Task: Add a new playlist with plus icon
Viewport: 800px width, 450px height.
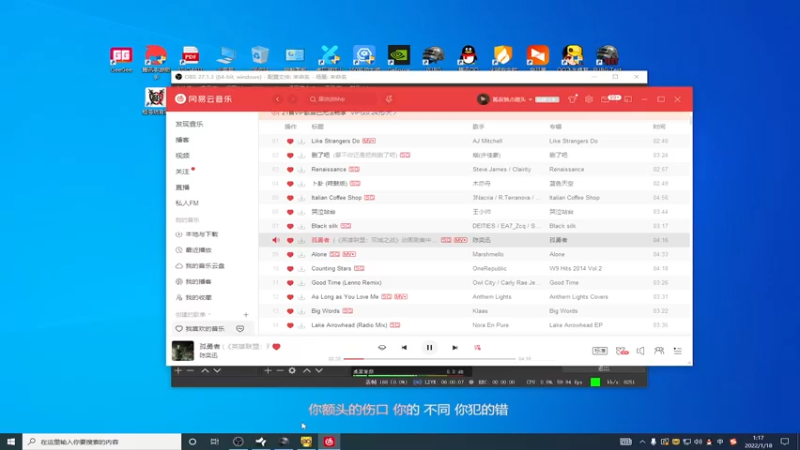Action: [246, 315]
